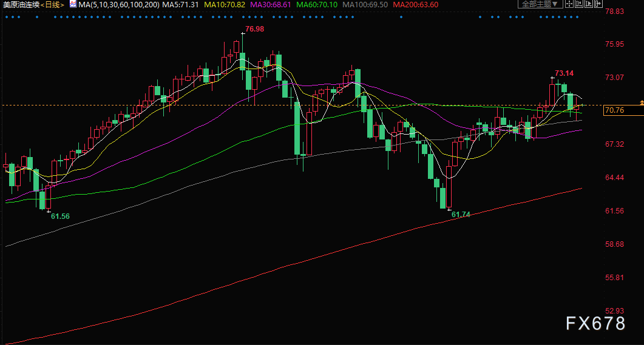Viewport: 644px width, 345px height.
Task: Click the MA30:68.61 value
Action: (x=270, y=4)
